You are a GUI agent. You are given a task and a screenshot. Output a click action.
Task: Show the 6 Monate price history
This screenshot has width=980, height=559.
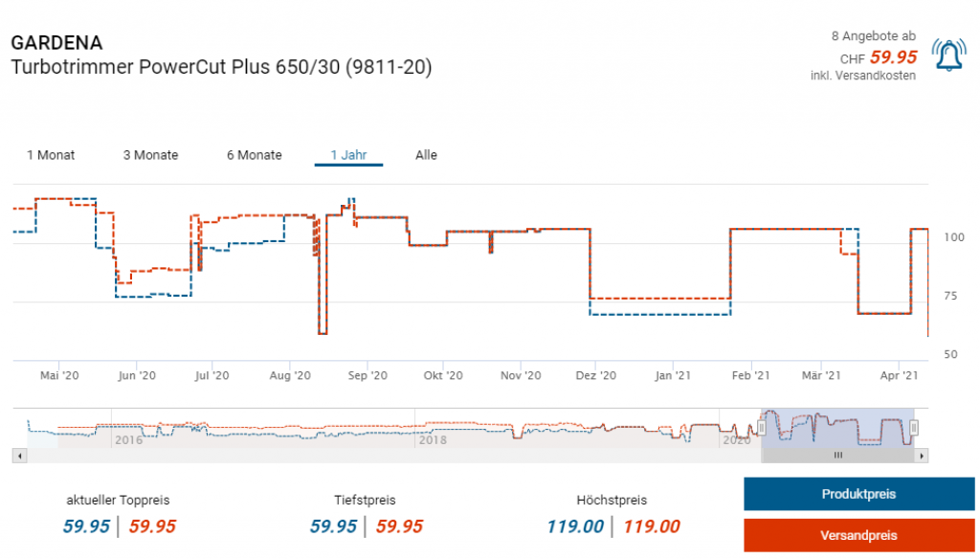click(254, 155)
